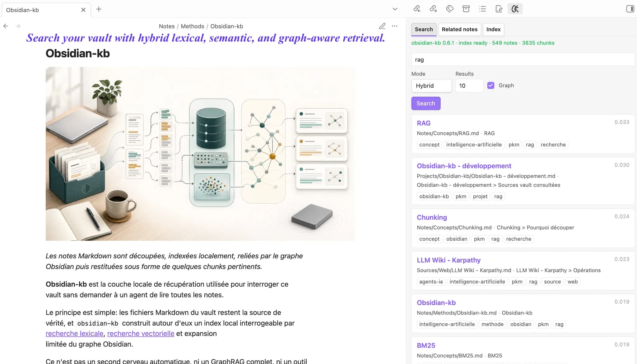Open the Tags panel icon
The image size is (637, 364).
pos(450,9)
